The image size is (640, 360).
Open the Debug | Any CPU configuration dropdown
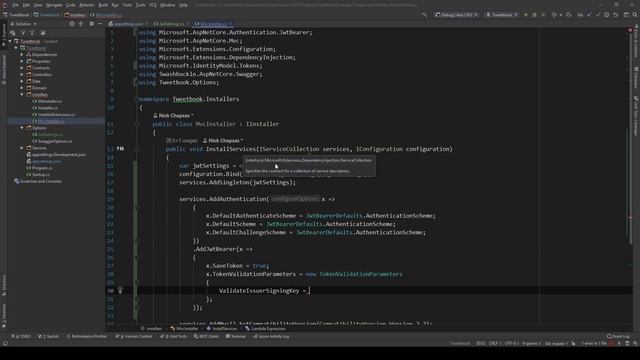click(456, 15)
